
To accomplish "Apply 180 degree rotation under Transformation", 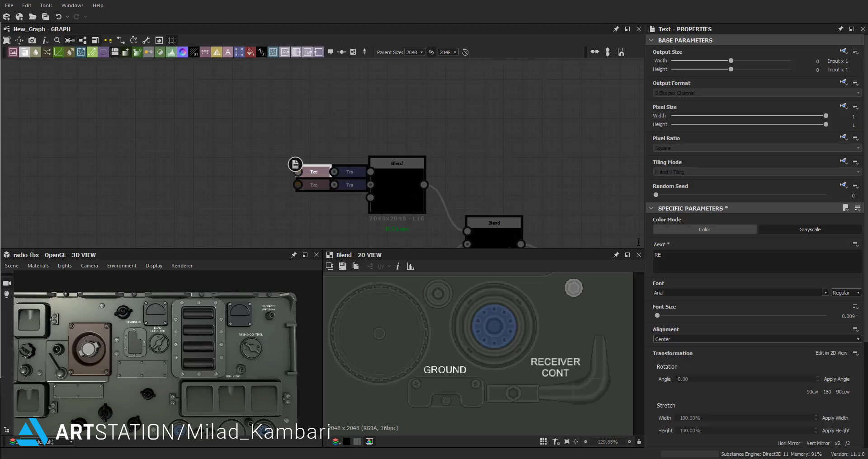I will coord(827,392).
